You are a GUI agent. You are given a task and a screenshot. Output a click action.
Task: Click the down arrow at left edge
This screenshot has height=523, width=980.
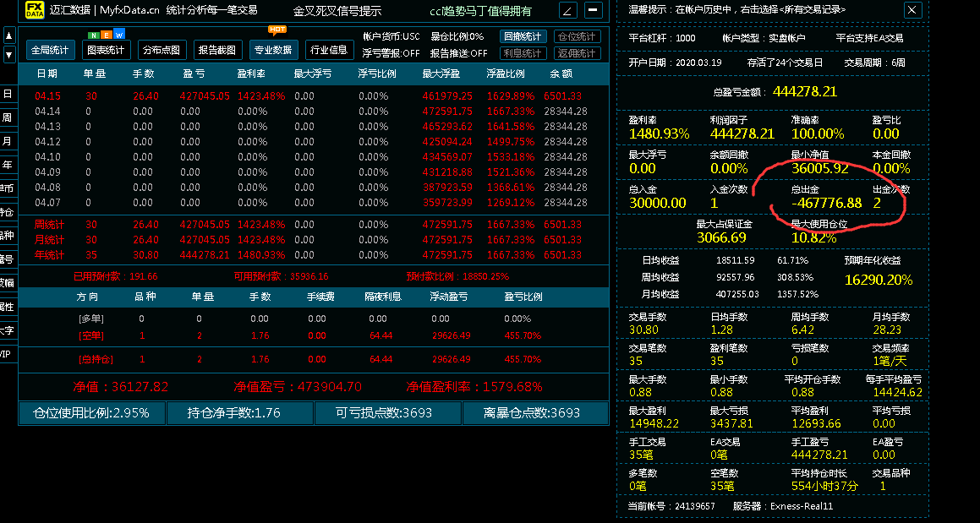pos(8,55)
